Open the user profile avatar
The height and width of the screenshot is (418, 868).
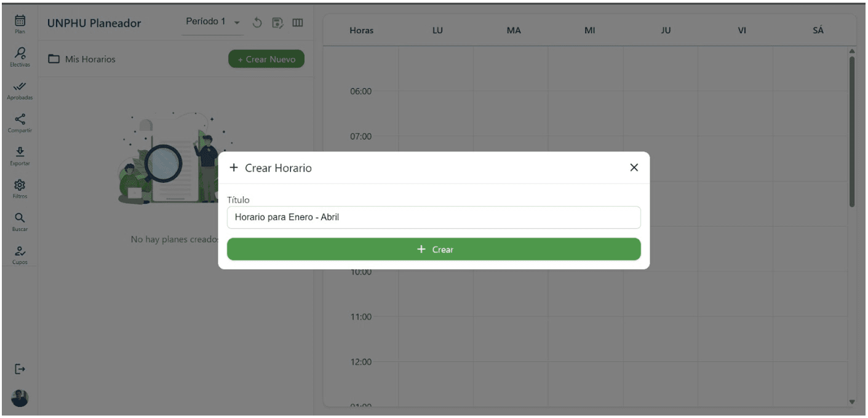click(x=20, y=398)
